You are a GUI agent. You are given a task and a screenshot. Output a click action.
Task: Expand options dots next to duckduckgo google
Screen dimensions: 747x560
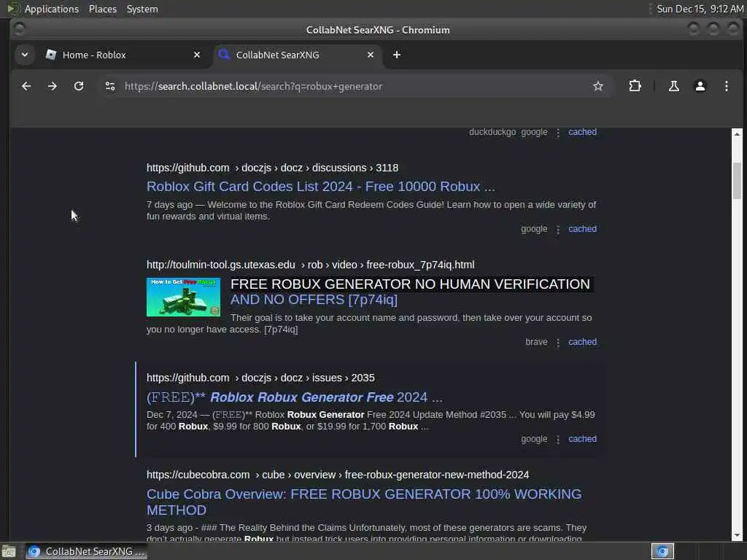tap(558, 133)
